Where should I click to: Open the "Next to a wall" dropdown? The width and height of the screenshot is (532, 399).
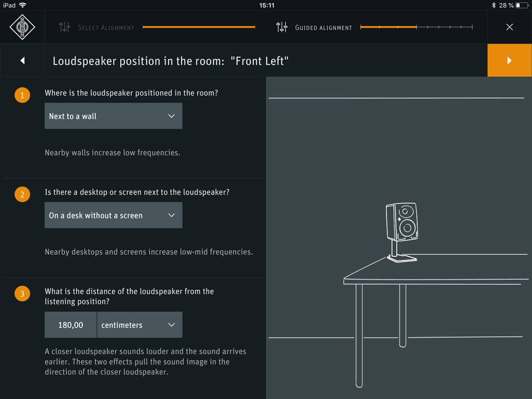point(113,116)
